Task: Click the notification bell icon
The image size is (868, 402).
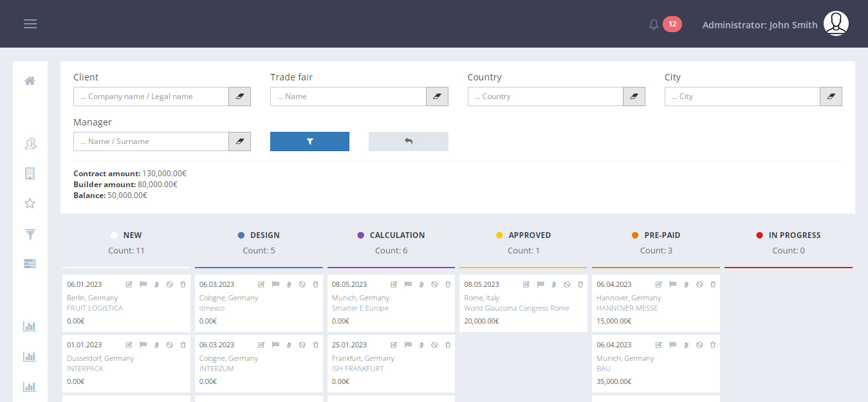Action: point(654,24)
